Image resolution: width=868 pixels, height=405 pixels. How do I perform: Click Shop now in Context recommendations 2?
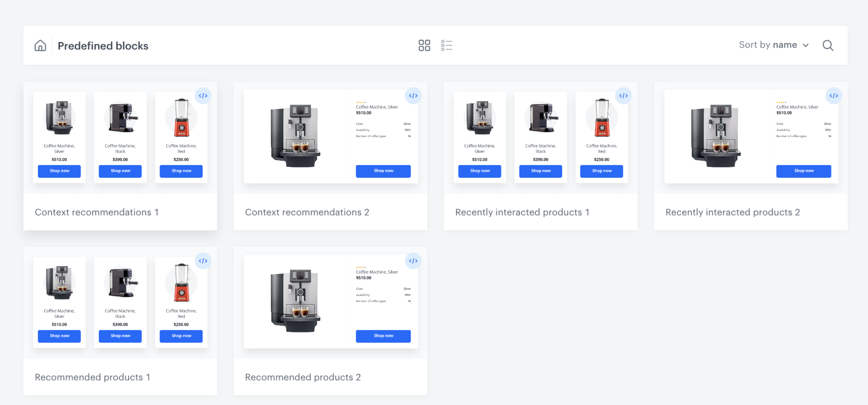(383, 171)
